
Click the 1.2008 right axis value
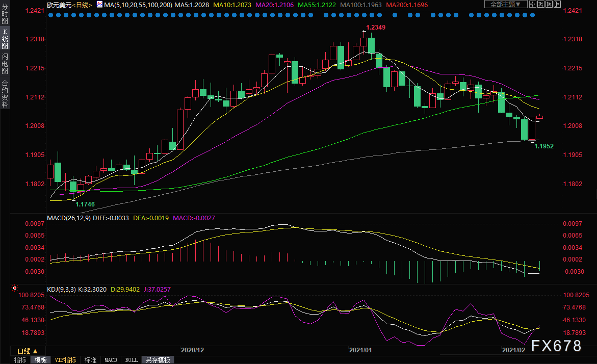point(573,126)
